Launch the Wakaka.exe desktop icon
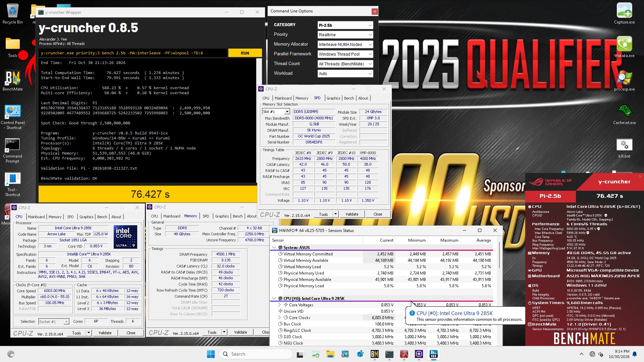This screenshot has height=362, width=644. click(624, 48)
